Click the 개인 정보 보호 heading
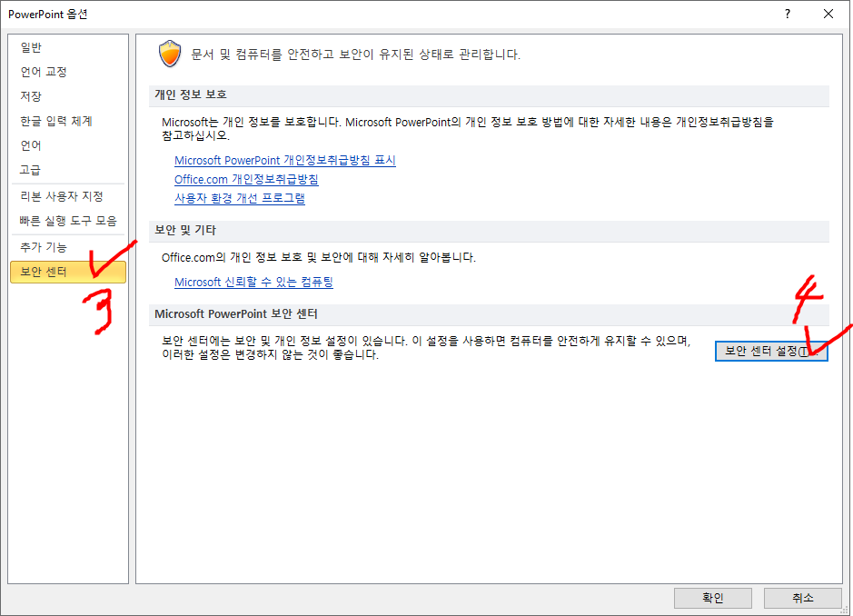 click(x=191, y=94)
